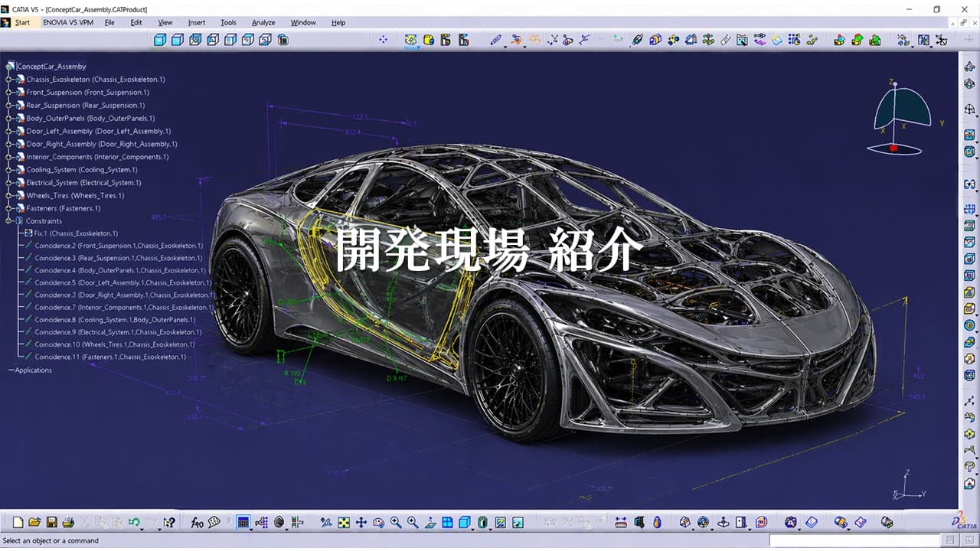Open the File menu
The image size is (980, 551).
109,22
